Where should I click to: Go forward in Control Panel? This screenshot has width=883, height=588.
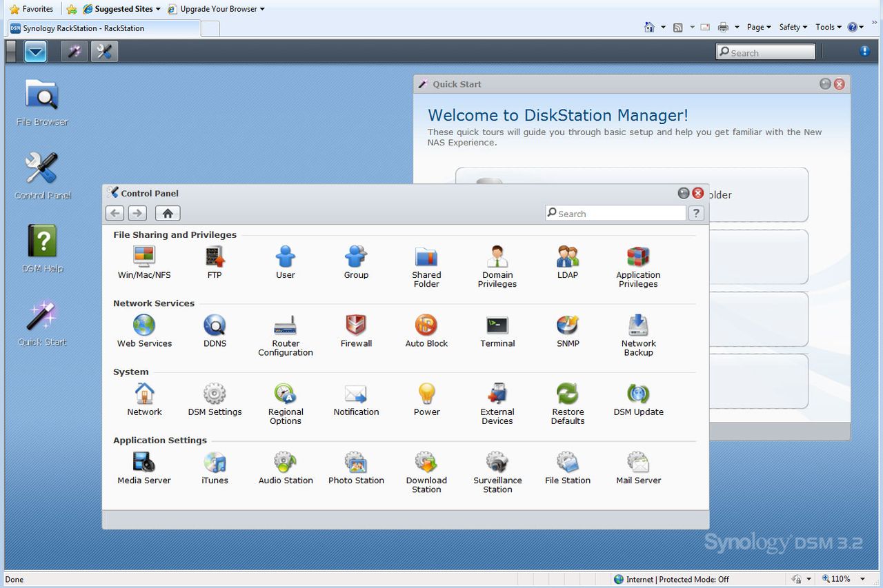(137, 213)
